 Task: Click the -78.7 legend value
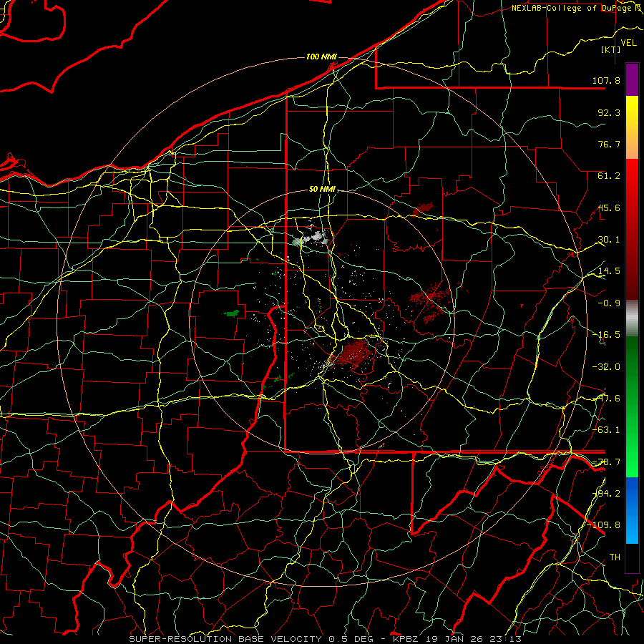(x=606, y=462)
